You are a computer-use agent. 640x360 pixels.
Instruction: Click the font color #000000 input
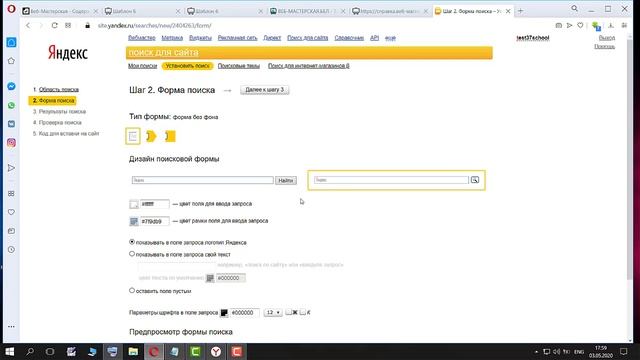244,313
